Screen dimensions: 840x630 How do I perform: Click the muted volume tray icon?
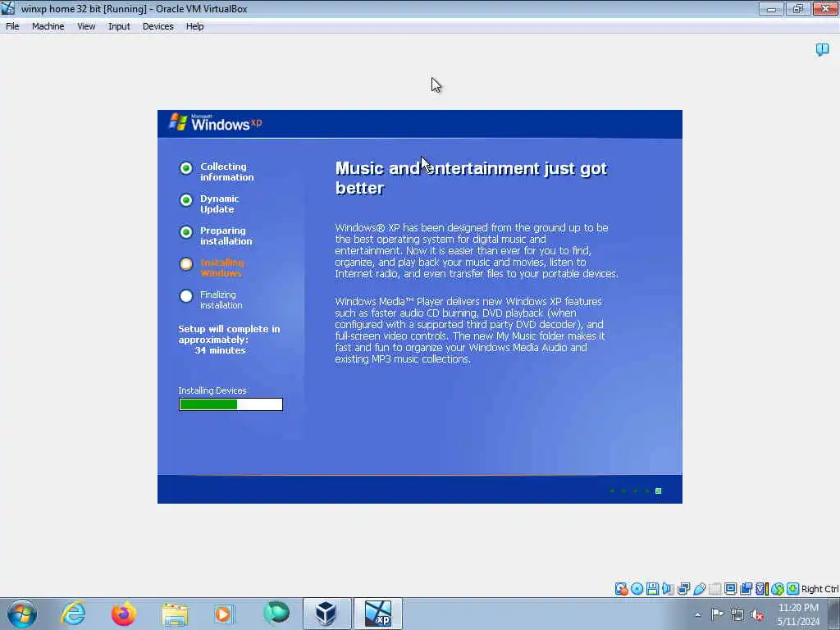757,614
